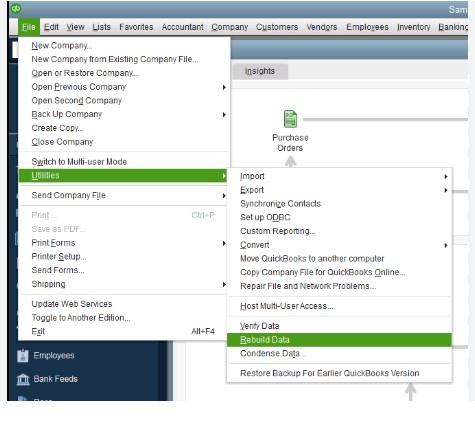This screenshot has height=426, width=475.
Task: Select Update Web Services
Action: pyautogui.click(x=124, y=304)
